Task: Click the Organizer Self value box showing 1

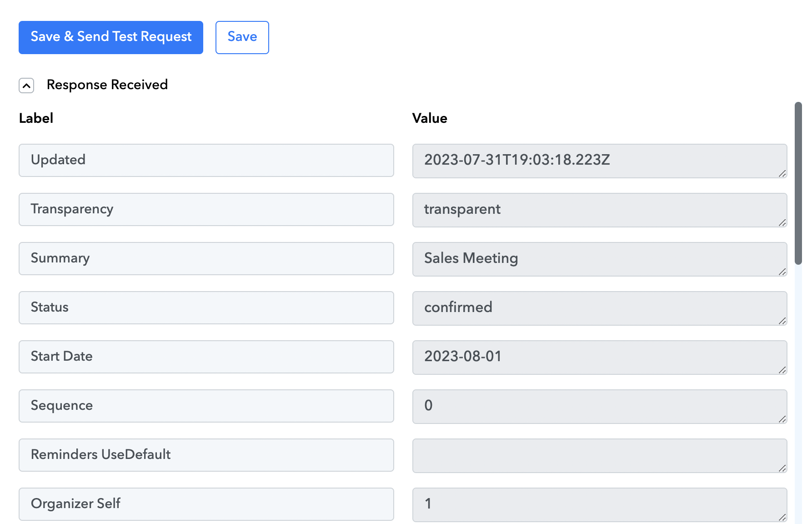Action: pyautogui.click(x=600, y=505)
